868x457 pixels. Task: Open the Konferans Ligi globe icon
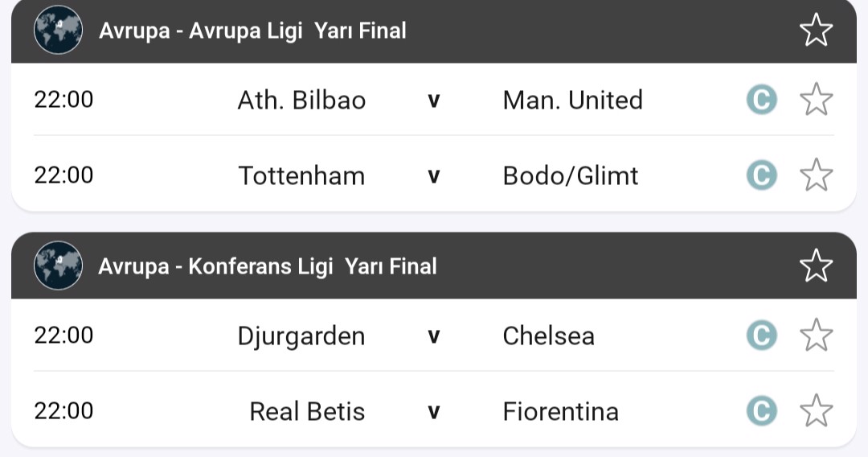[x=58, y=266]
